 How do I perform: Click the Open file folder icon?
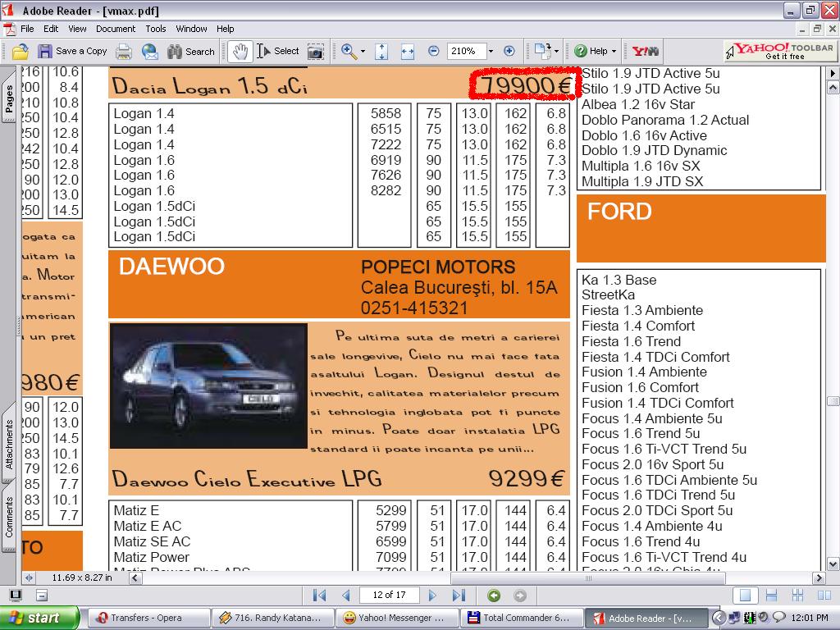tap(20, 51)
